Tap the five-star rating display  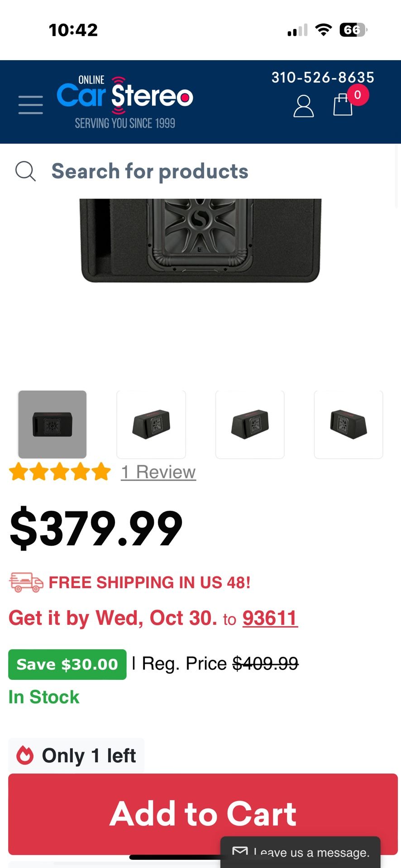click(x=60, y=472)
